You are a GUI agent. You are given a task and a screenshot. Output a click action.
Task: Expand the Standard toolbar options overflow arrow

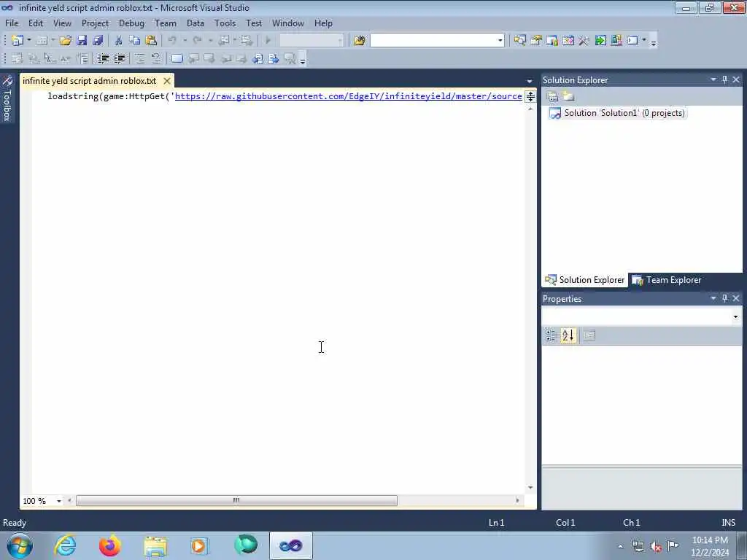point(654,42)
